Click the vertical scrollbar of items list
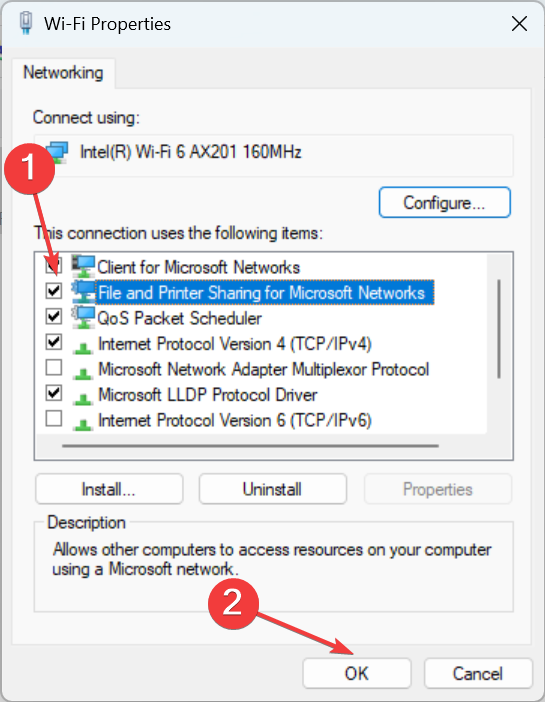The width and height of the screenshot is (545, 702). [x=499, y=330]
